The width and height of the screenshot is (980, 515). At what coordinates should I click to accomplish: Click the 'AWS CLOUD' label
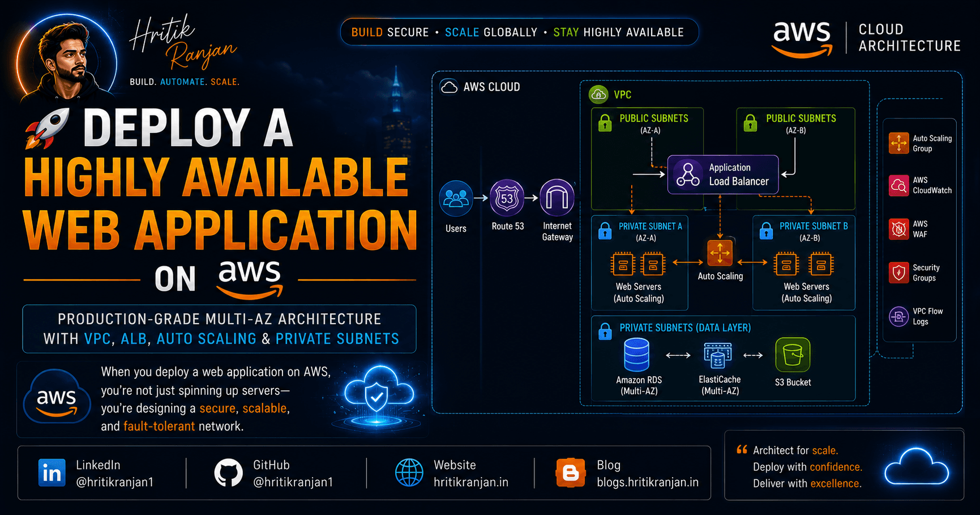pyautogui.click(x=491, y=87)
